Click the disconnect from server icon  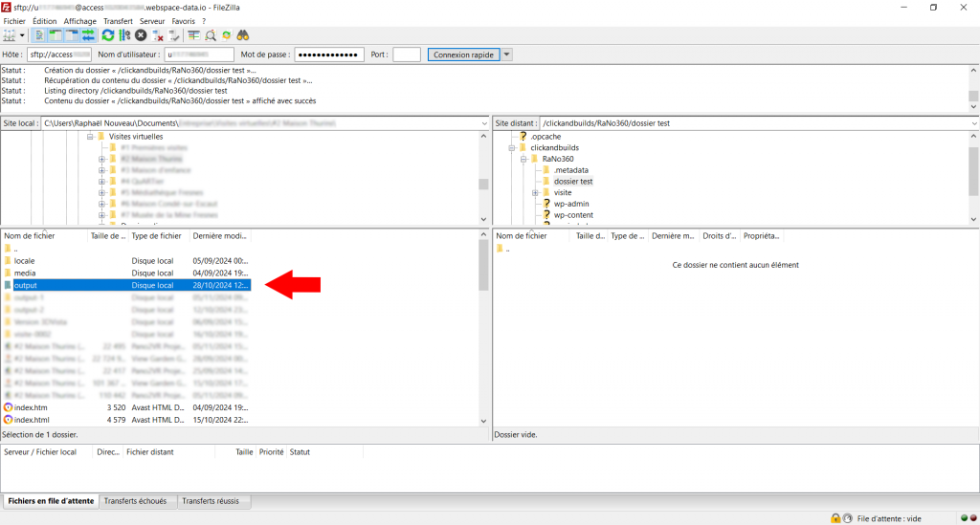tap(158, 35)
